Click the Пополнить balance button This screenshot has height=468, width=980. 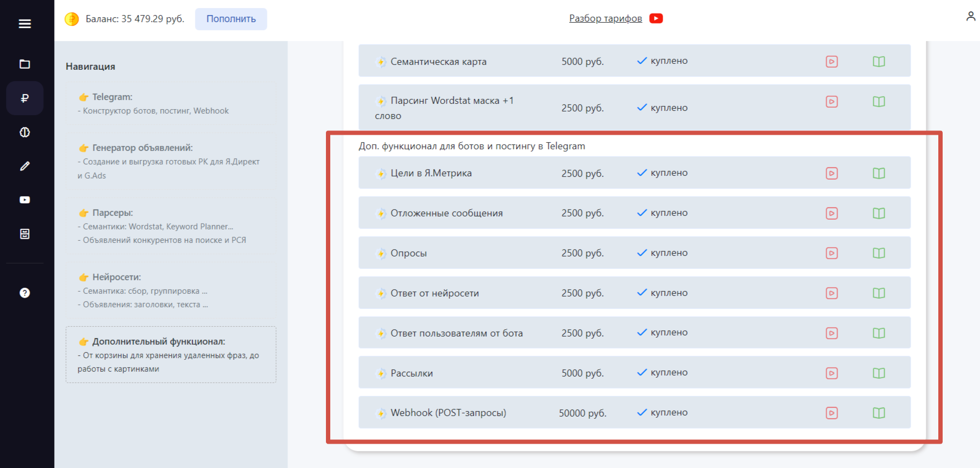[231, 19]
